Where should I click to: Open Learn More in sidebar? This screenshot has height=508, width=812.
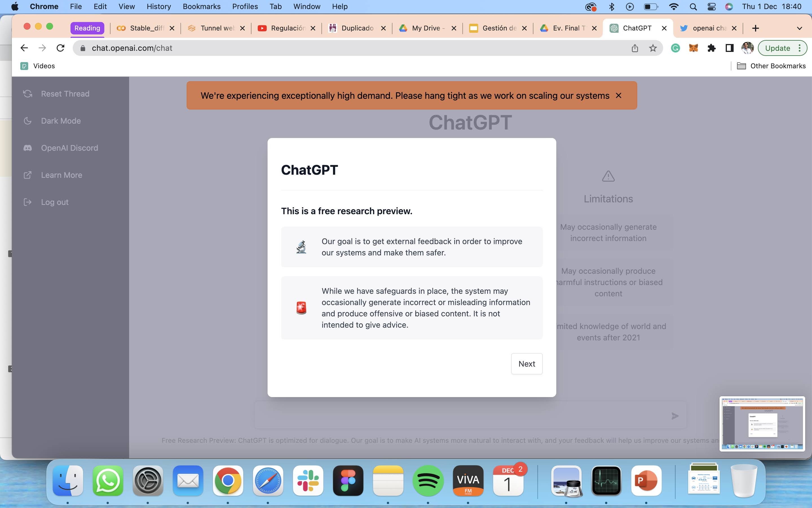click(x=53, y=175)
